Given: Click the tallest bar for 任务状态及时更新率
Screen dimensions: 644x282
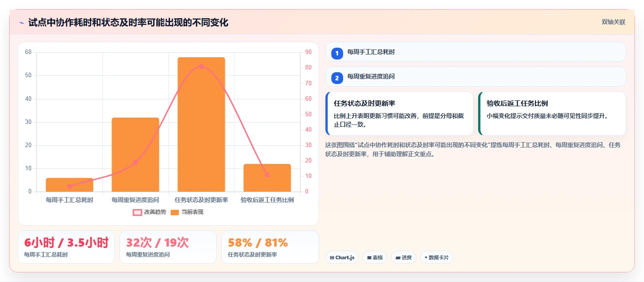Looking at the screenshot, I should point(201,124).
